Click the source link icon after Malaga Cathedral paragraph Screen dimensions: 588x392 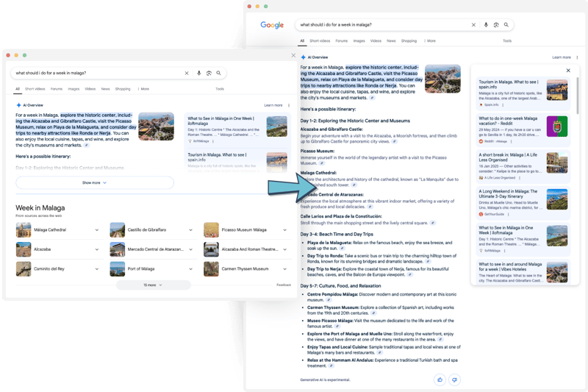(x=354, y=185)
